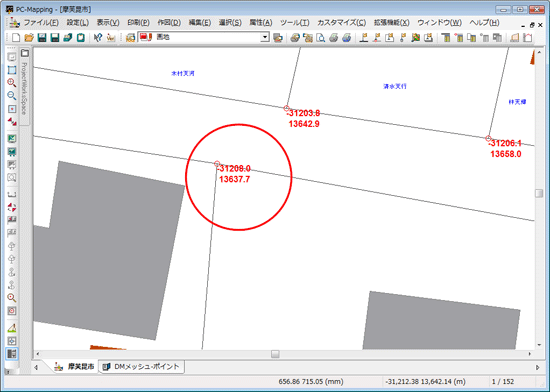This screenshot has height=392, width=550.
Task: Click the open folder icon
Action: (29, 37)
